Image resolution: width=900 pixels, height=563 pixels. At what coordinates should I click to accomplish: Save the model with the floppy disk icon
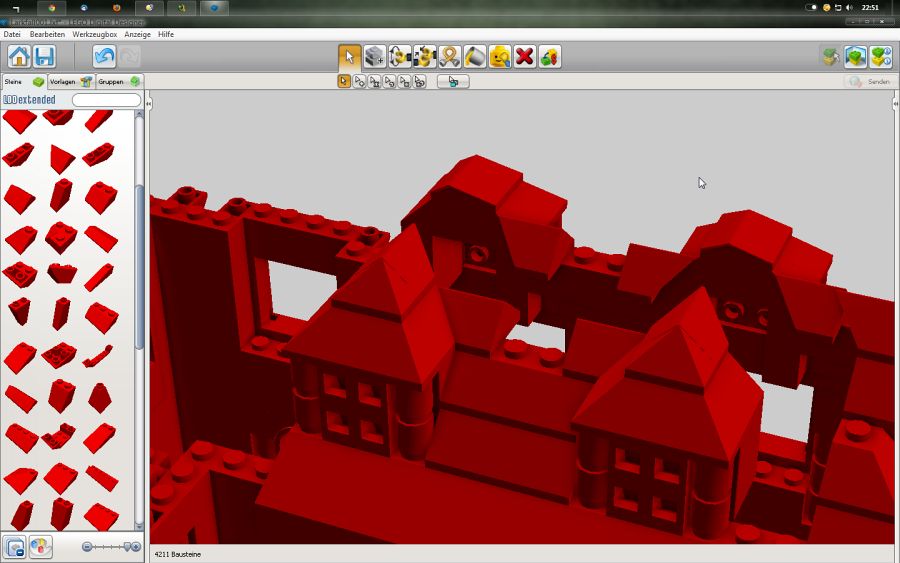click(x=44, y=56)
